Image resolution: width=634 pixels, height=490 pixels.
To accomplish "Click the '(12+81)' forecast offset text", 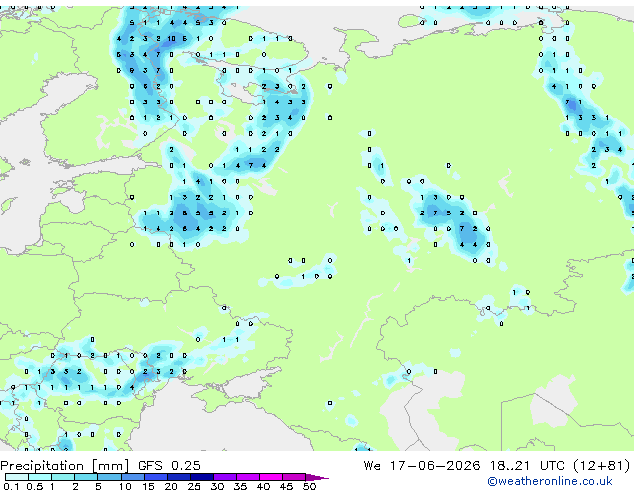I will tap(602, 465).
